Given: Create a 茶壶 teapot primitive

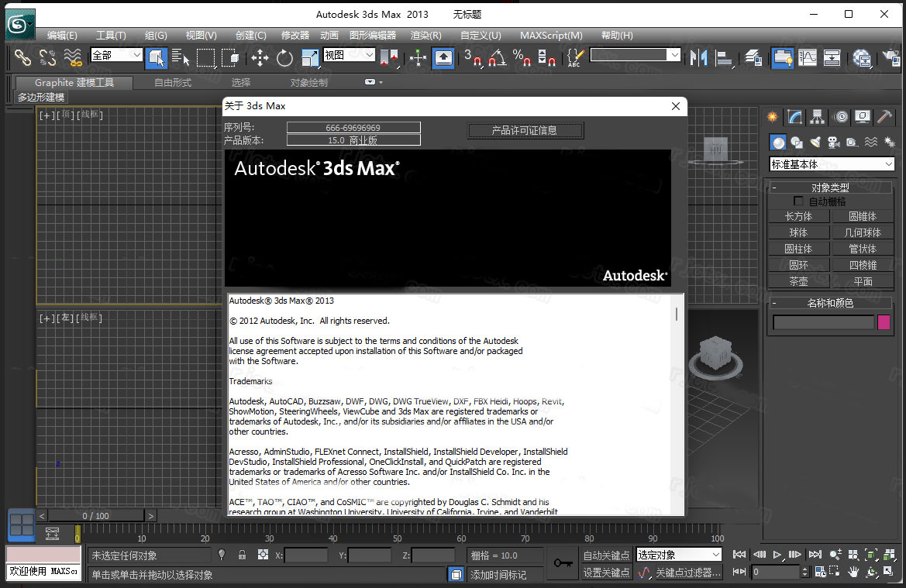Looking at the screenshot, I should click(798, 280).
